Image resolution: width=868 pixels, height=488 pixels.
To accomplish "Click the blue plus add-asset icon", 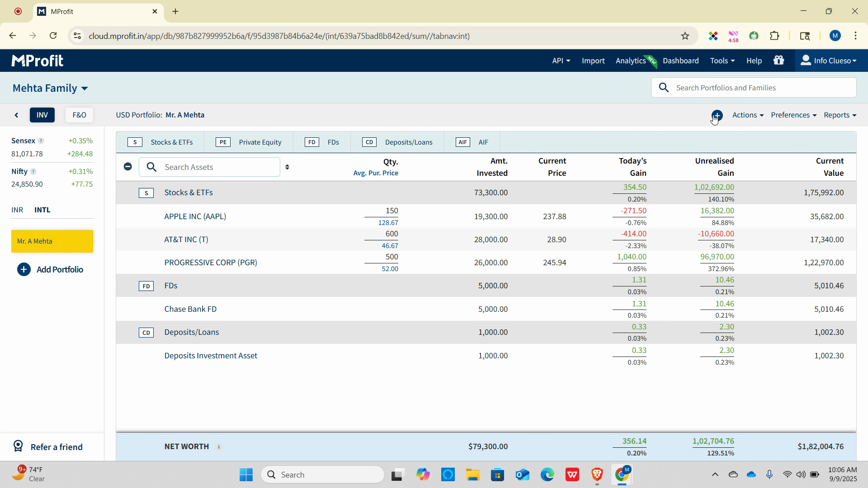I will tap(717, 115).
